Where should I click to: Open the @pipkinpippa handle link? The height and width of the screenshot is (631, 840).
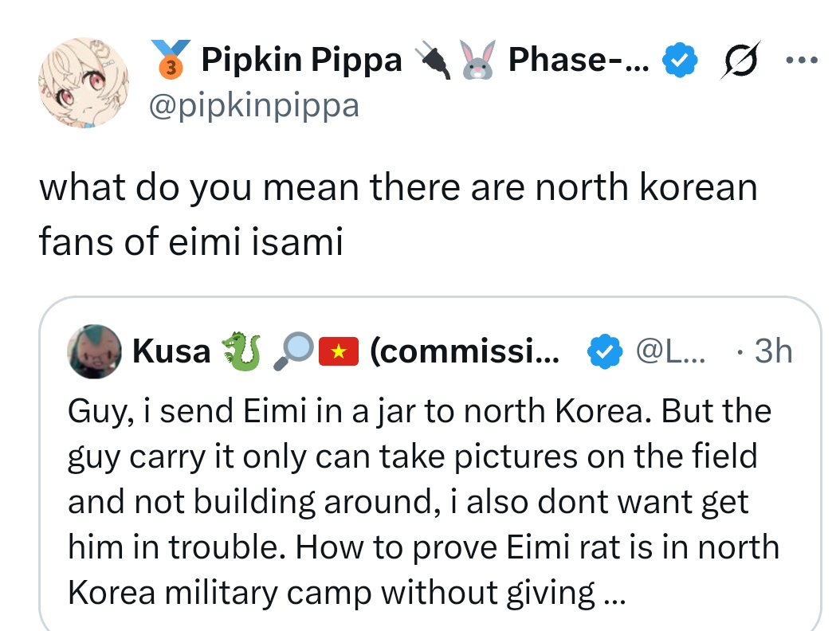click(x=254, y=104)
